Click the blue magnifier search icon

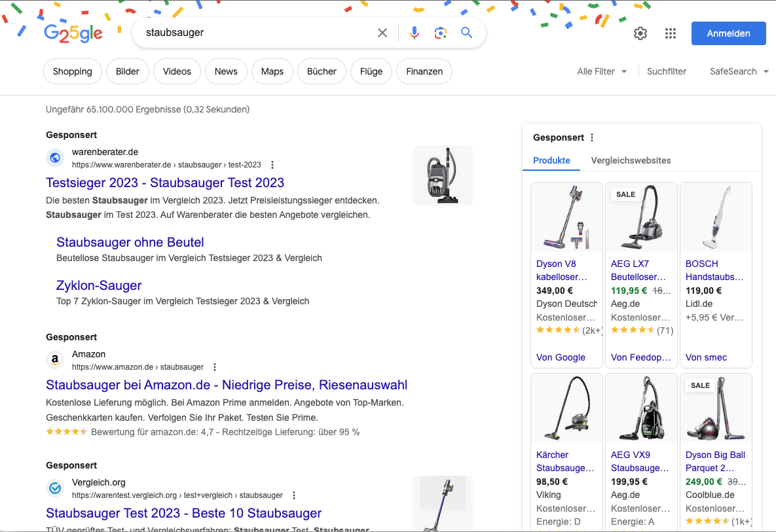466,33
